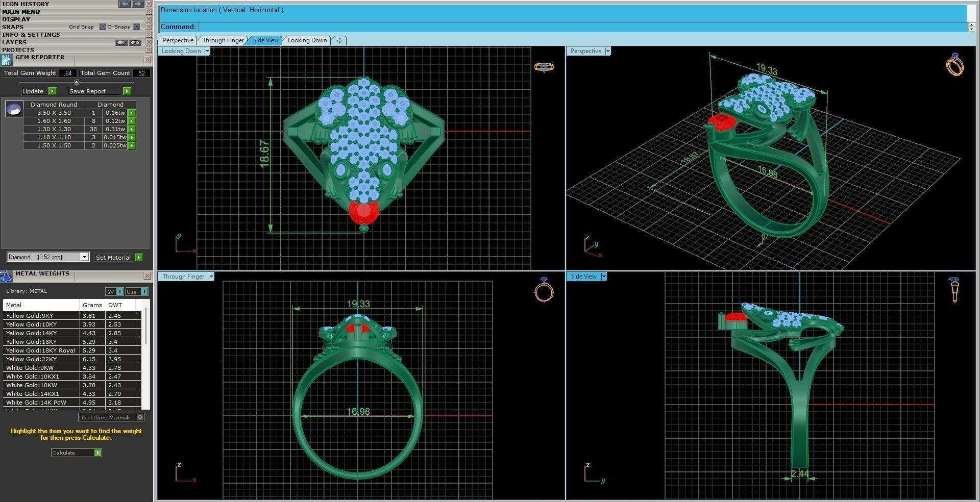Image resolution: width=980 pixels, height=502 pixels.
Task: Click the Metal Weights scale icon
Action: pyautogui.click(x=6, y=277)
